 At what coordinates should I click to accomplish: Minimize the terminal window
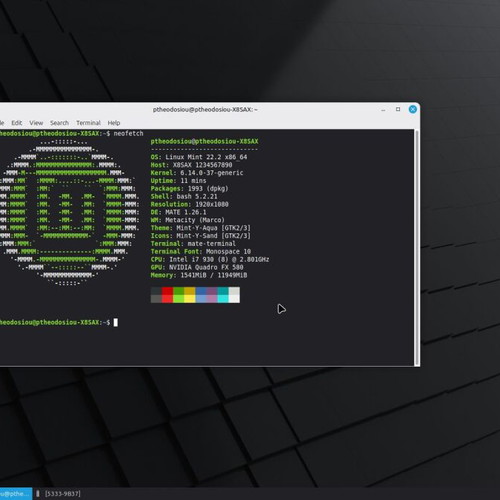(x=383, y=110)
